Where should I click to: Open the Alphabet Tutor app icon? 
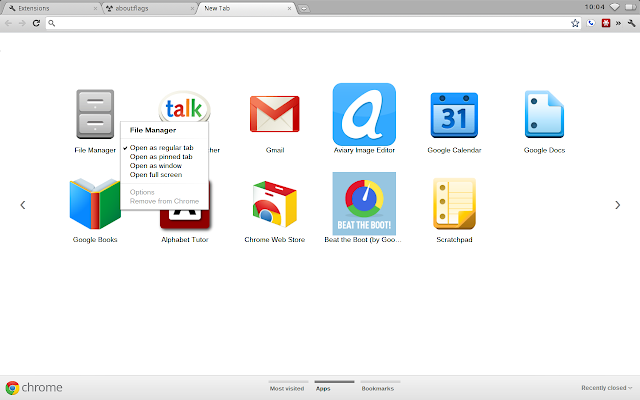pos(184,219)
